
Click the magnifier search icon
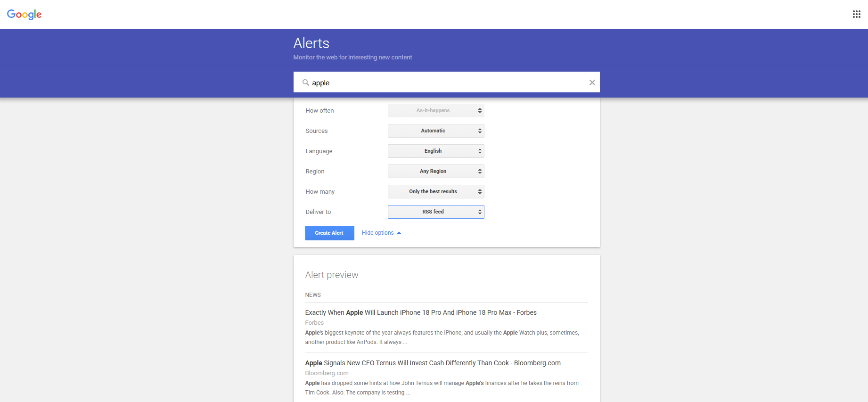click(305, 82)
